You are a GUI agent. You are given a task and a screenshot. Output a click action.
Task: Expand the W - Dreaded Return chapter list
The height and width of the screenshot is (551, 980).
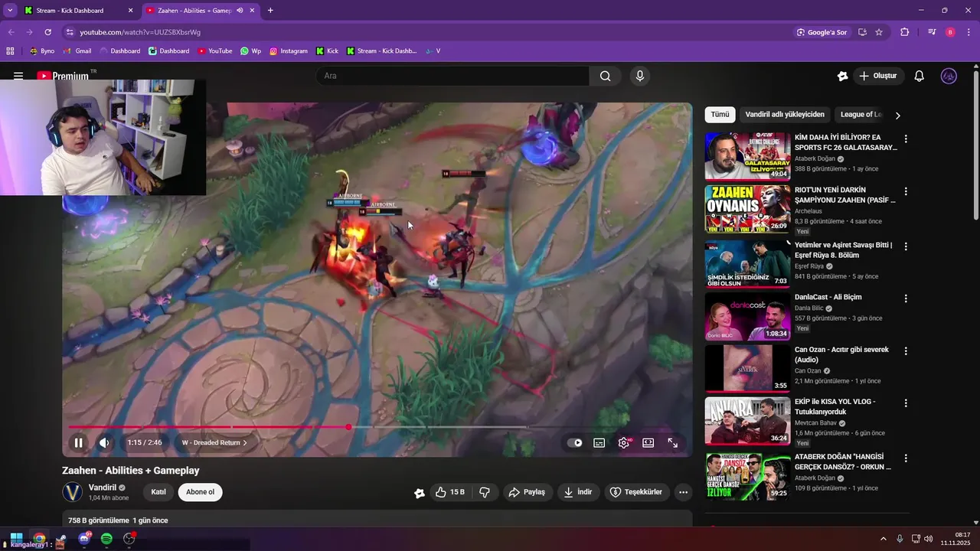[214, 442]
